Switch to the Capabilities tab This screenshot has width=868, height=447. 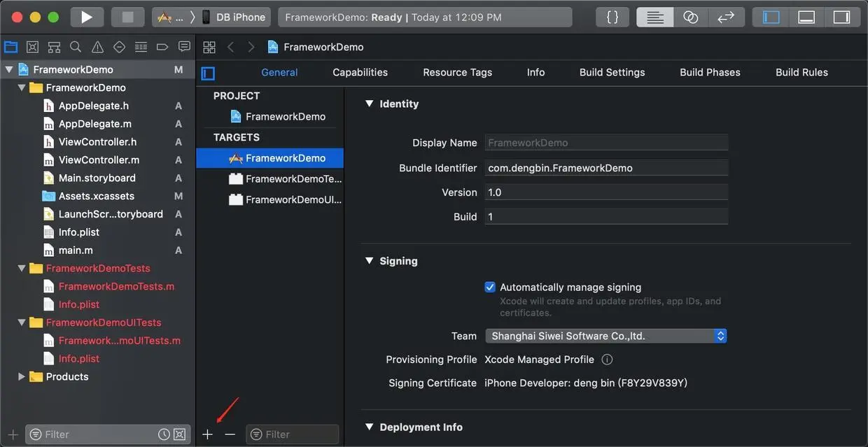[360, 72]
